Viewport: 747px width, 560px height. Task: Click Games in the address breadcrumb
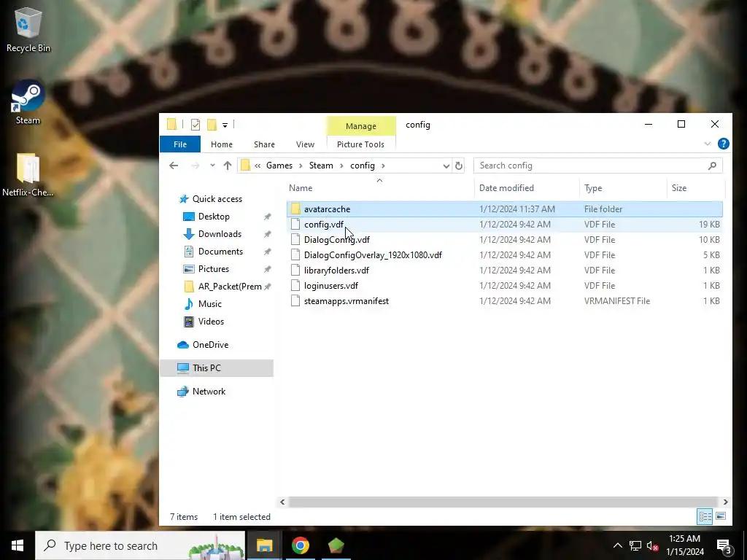pyautogui.click(x=279, y=166)
